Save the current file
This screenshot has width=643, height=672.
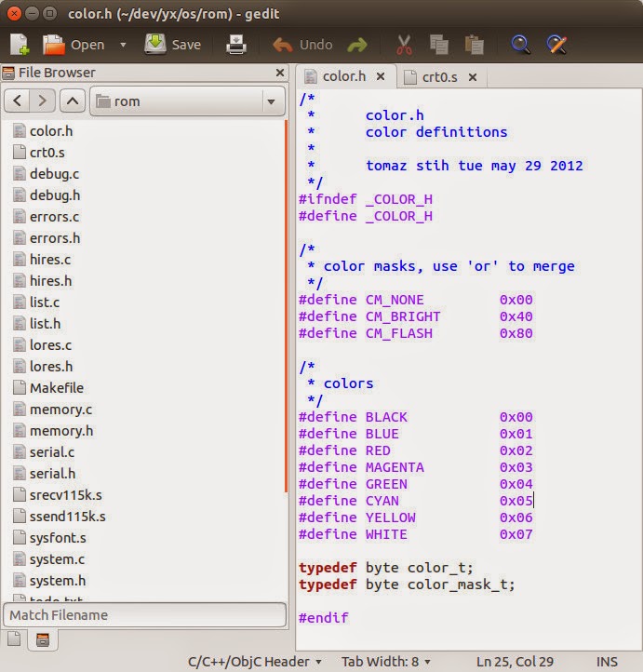[x=173, y=45]
